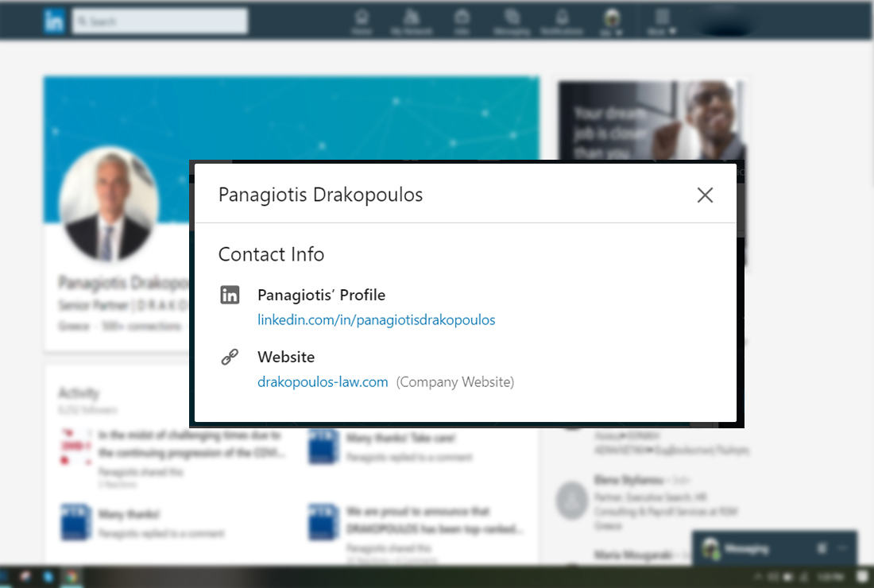Open the Messaging panel at bottom right

(x=775, y=548)
